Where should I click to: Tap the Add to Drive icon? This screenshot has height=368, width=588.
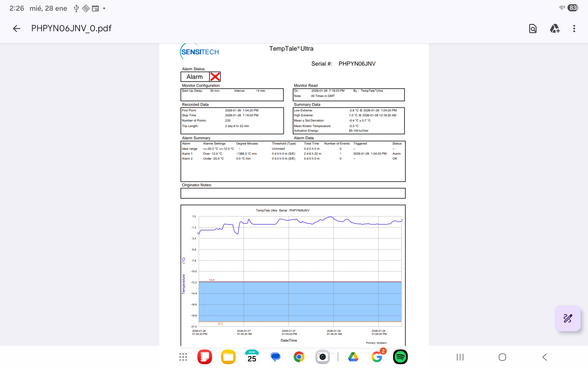[x=555, y=29]
